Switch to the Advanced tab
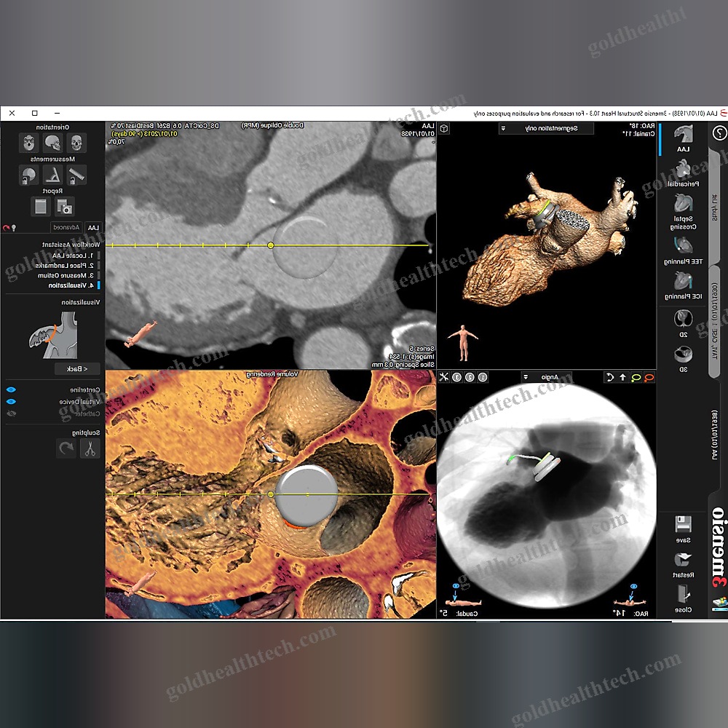This screenshot has height=728, width=728. click(66, 227)
